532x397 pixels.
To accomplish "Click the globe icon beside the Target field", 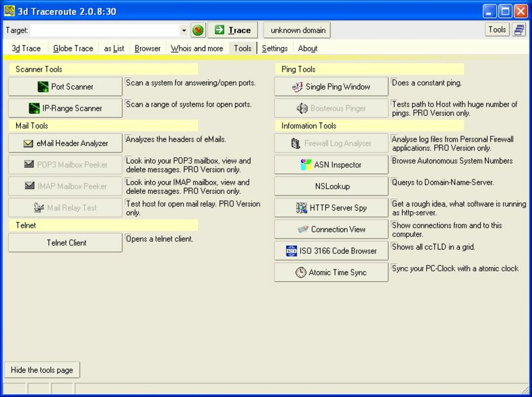I will [x=198, y=30].
